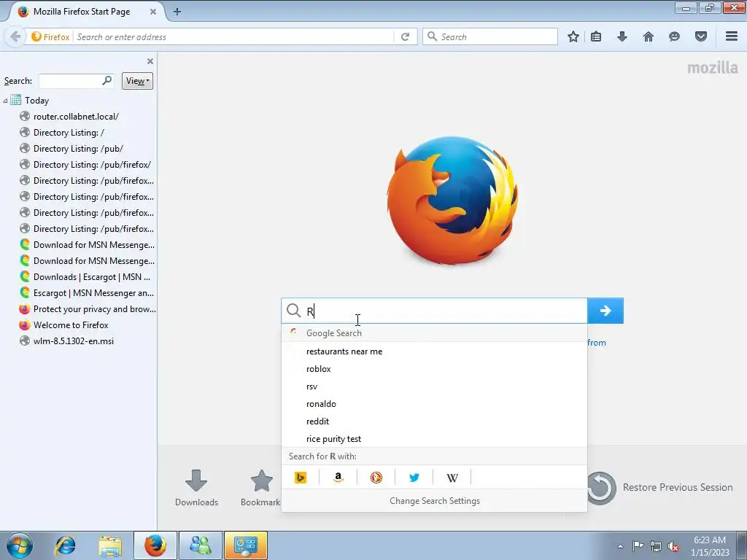This screenshot has width=747, height=560.
Task: Select suggestion 'reddit'
Action: (x=435, y=421)
